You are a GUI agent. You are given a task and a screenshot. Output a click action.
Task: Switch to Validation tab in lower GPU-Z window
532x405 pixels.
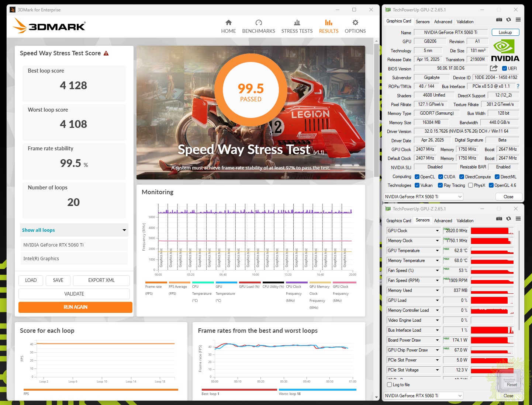[x=465, y=221]
